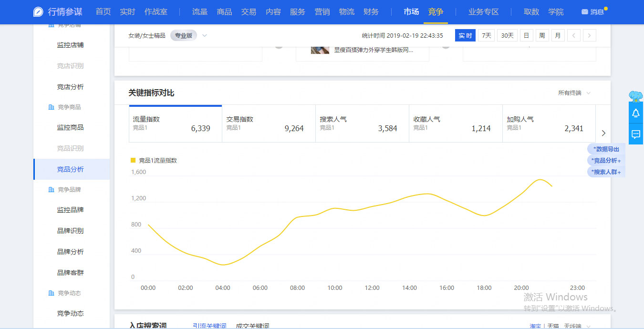Go to next date arrow
The height and width of the screenshot is (329, 644).
pyautogui.click(x=590, y=35)
